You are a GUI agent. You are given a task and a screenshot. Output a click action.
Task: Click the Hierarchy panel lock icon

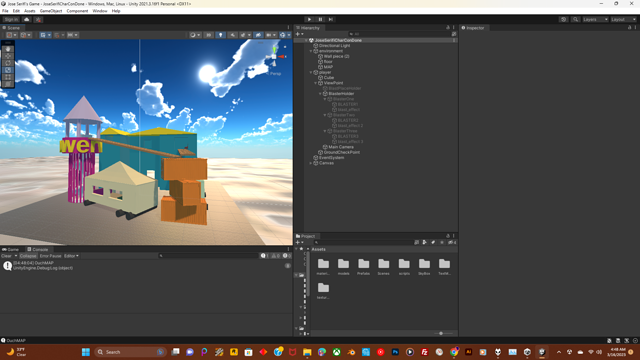pos(448,27)
